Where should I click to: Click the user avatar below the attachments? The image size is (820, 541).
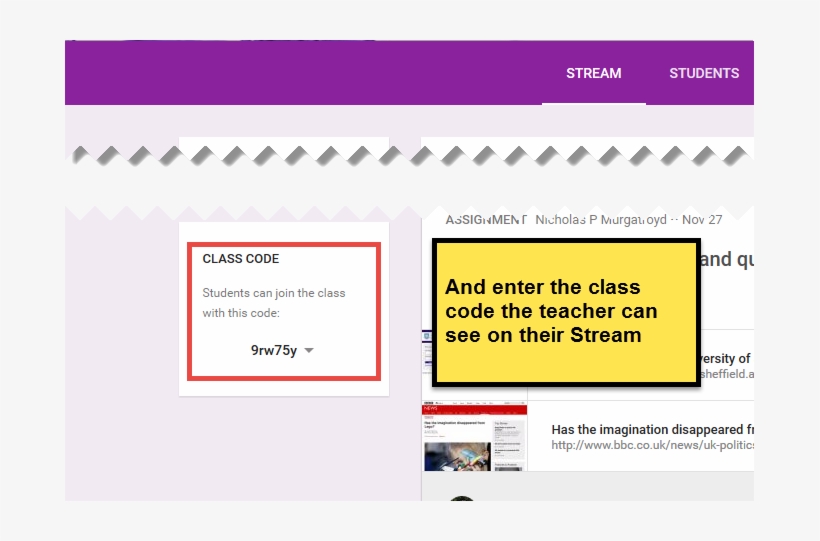462,497
